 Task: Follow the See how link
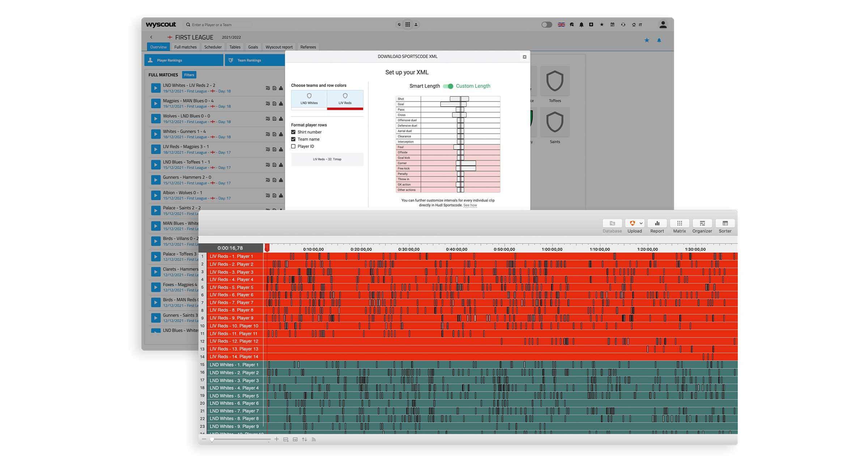470,205
